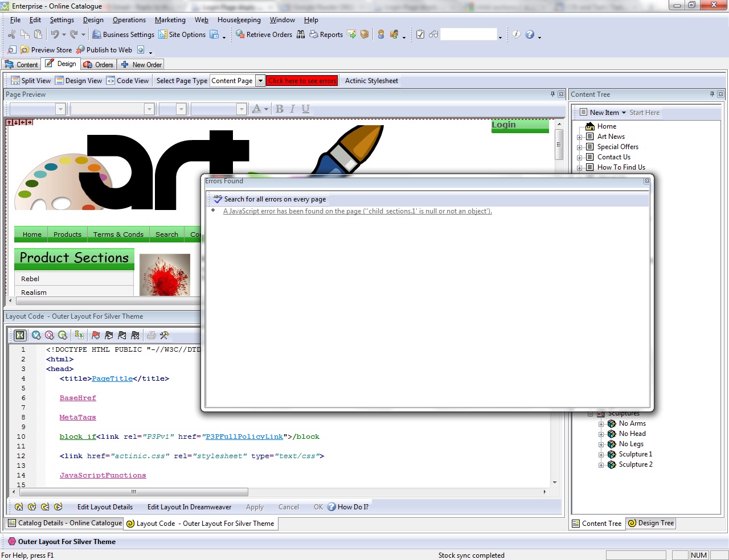Open the Select Page Type dropdown
Viewport: 729px width, 560px height.
click(260, 81)
